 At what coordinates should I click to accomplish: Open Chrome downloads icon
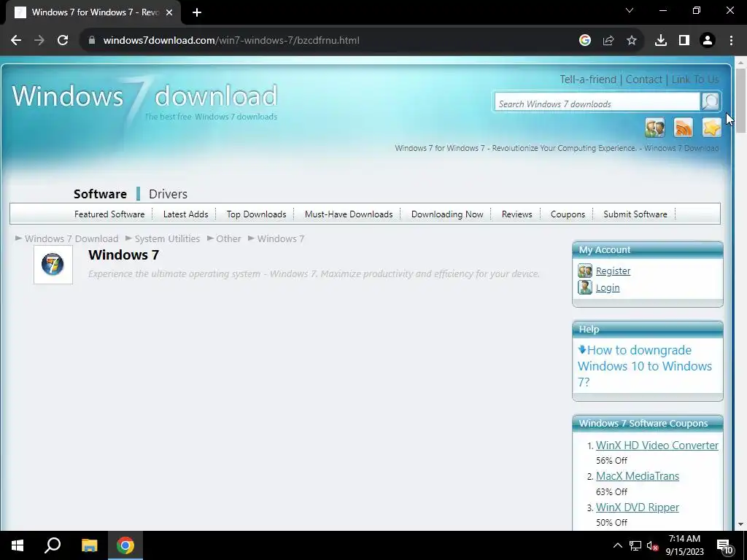661,41
